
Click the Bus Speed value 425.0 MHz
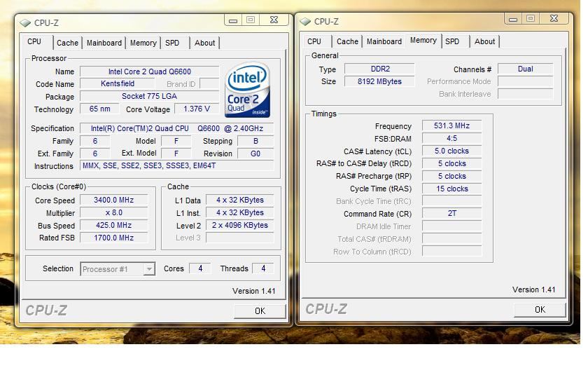coord(113,225)
